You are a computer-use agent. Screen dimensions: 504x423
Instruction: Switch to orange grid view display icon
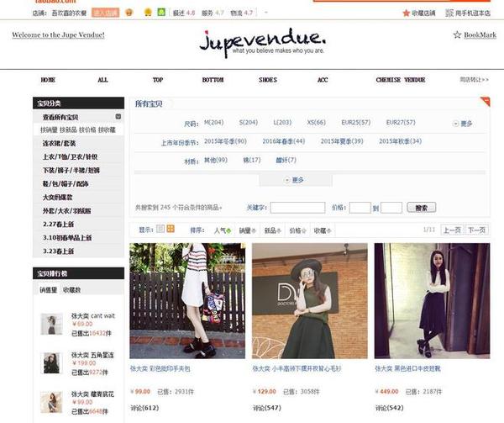(171, 229)
